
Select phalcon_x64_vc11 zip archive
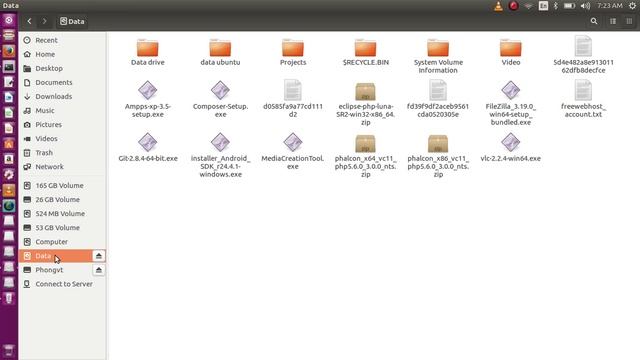[x=366, y=155]
